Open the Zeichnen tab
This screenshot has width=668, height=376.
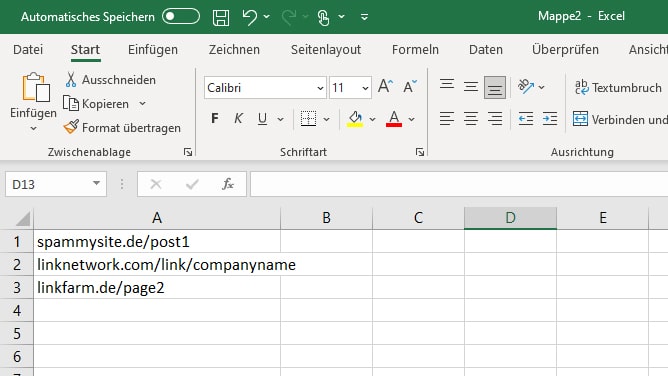pyautogui.click(x=234, y=49)
